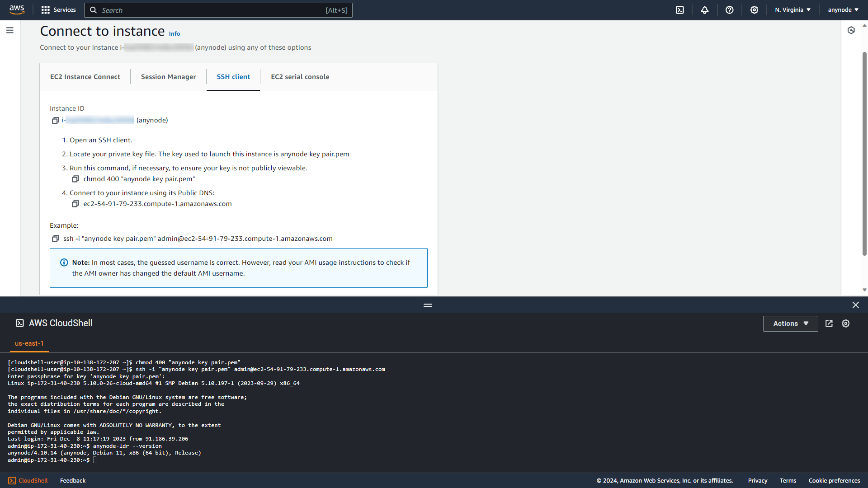Open the Help panel via question mark icon
The width and height of the screenshot is (868, 488).
coord(730,10)
